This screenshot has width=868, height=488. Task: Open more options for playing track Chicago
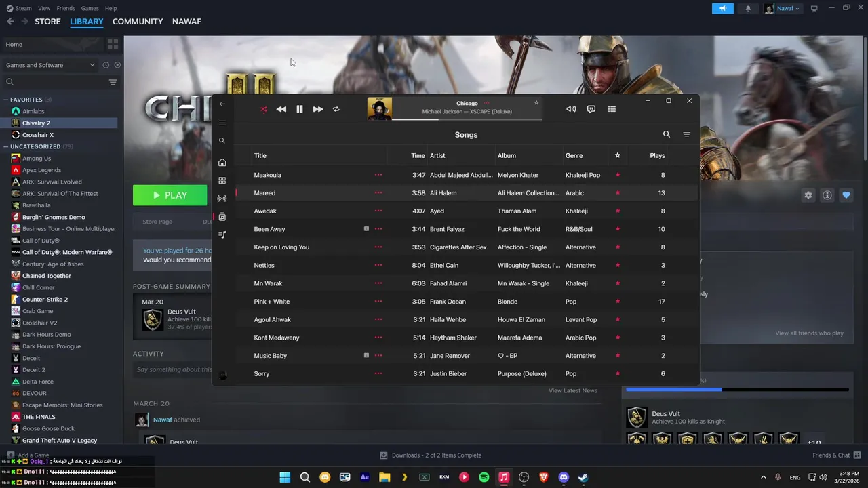point(486,103)
